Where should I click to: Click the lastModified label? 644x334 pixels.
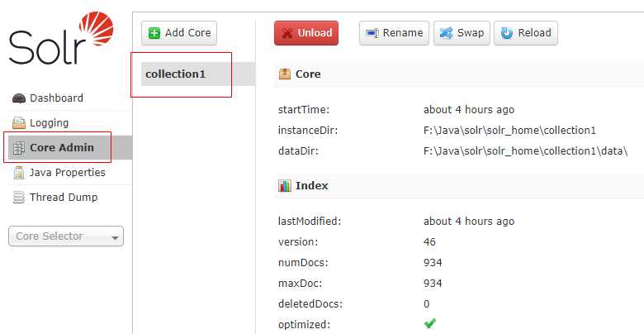[x=310, y=222]
